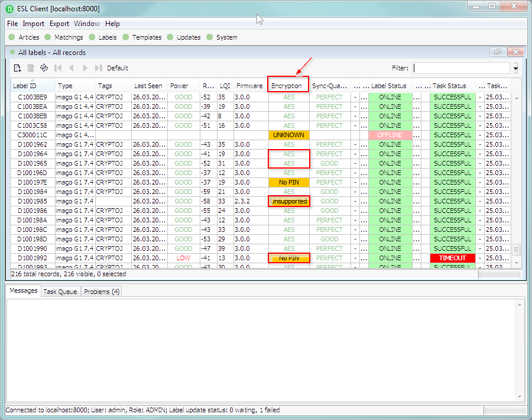
Task: Go to next page of records
Action: point(85,68)
